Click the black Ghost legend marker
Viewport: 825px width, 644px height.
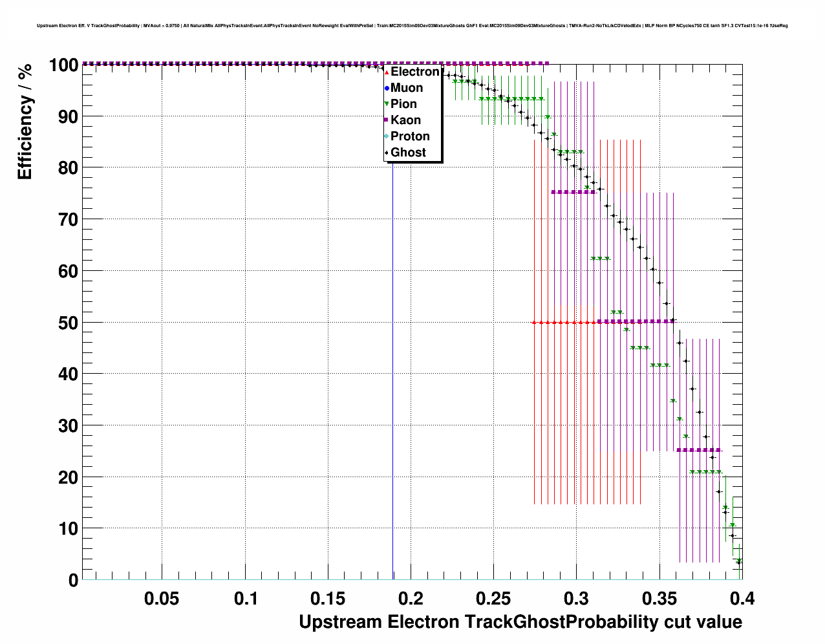(387, 153)
